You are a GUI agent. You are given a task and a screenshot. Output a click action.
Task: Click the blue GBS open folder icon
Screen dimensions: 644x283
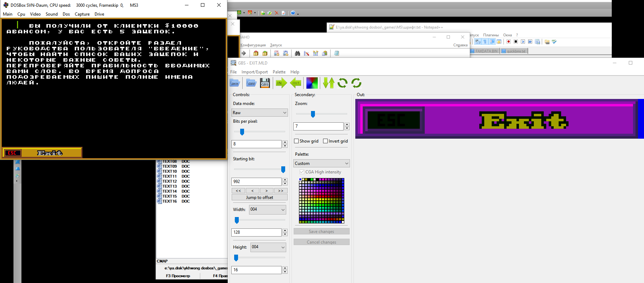(x=251, y=83)
